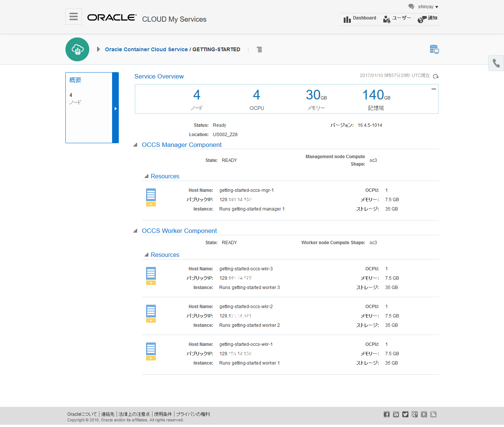Select 'Runs getting-started worker 3' text
Screen dimensions: 504x427
(250, 288)
